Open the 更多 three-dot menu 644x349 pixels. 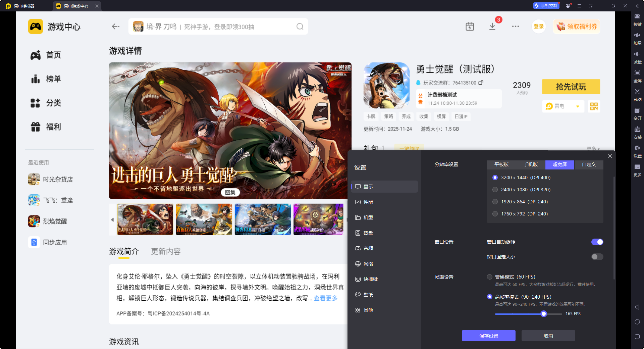point(516,26)
